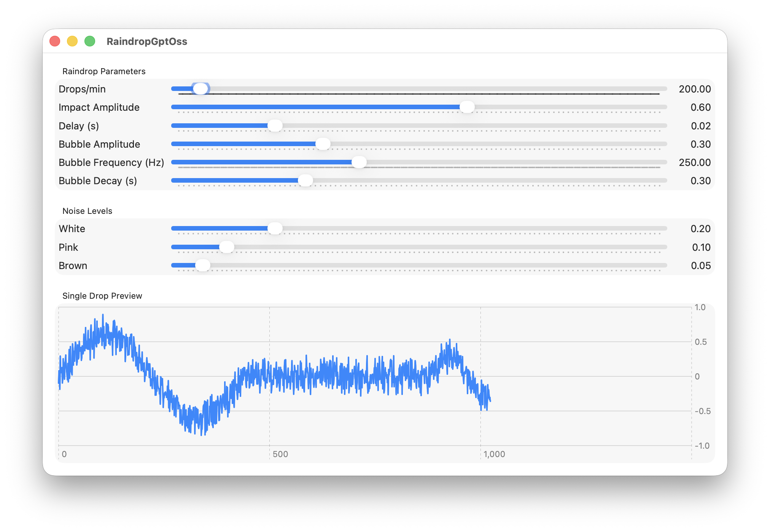Click the Delay (s) slider knob
770x532 pixels.
coord(275,126)
